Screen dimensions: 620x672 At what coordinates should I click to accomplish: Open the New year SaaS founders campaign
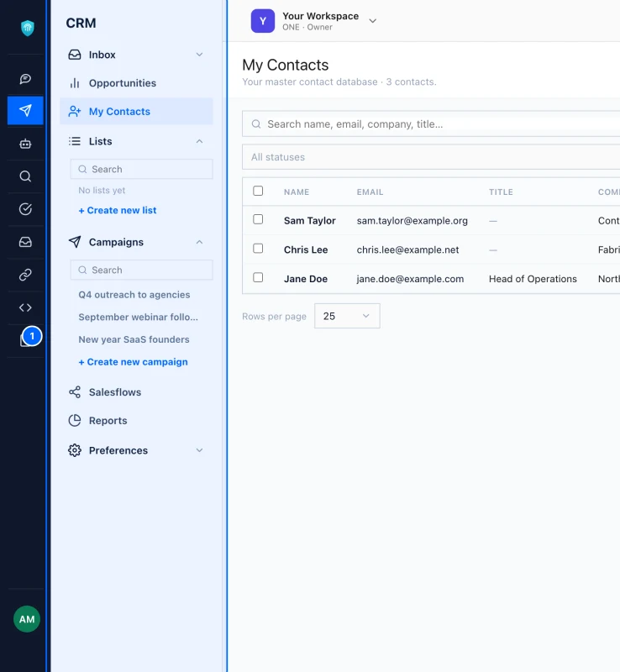134,339
